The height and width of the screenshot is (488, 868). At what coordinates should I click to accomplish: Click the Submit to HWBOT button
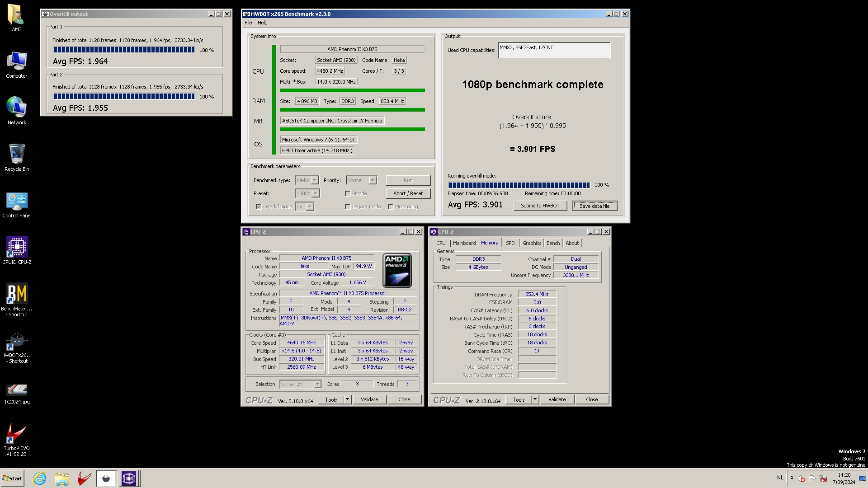coord(540,206)
